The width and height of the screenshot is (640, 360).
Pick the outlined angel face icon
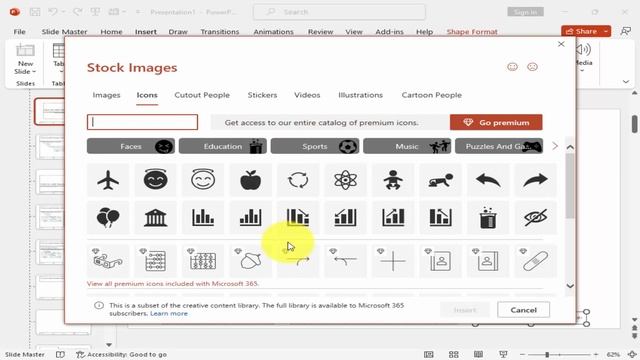coord(203,180)
